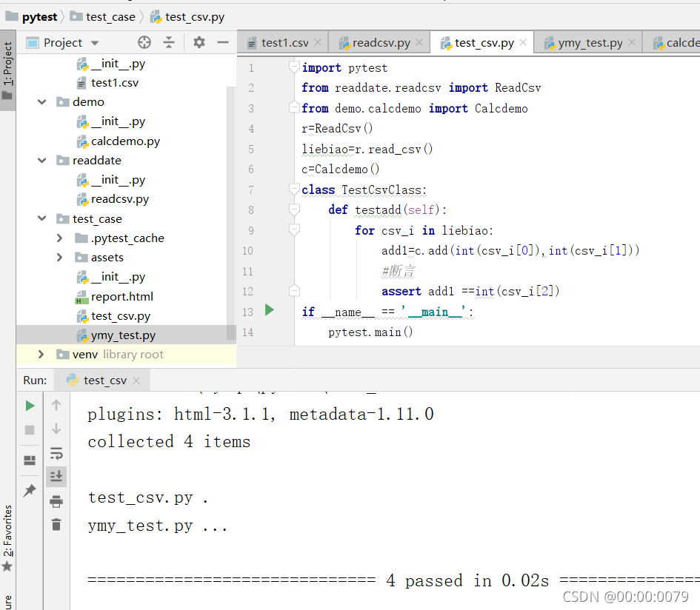Close the readcsv.py editor tab
Screen dimensions: 700x610
point(419,42)
